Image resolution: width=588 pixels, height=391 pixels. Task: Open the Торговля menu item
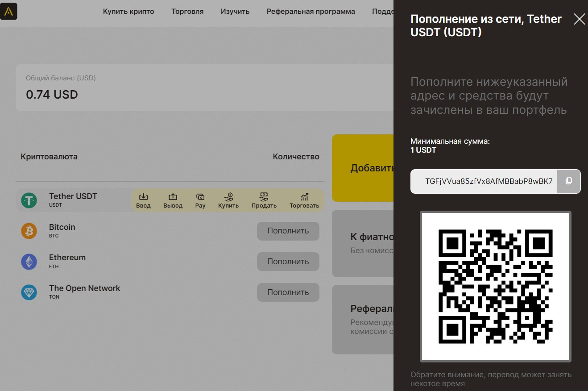click(187, 12)
